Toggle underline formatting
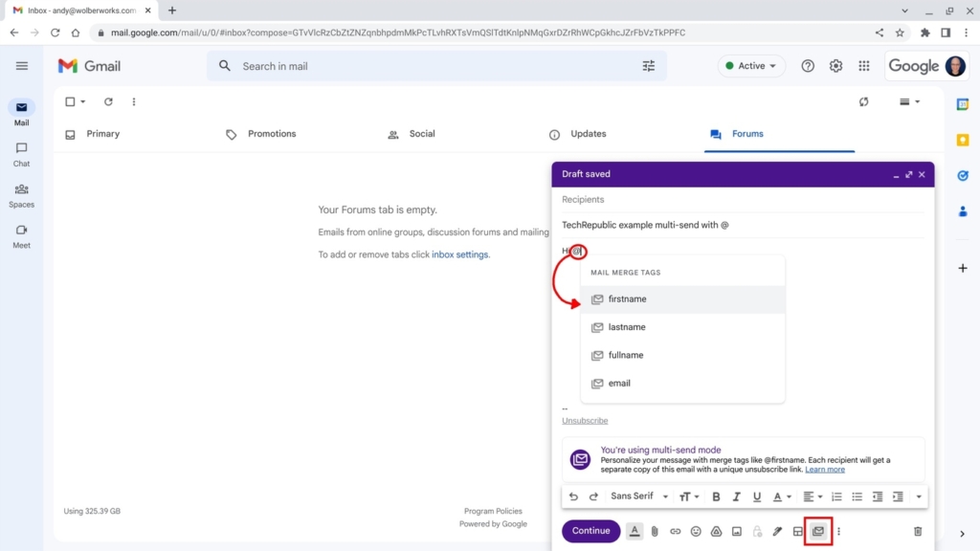This screenshot has width=980, height=551. 756,496
